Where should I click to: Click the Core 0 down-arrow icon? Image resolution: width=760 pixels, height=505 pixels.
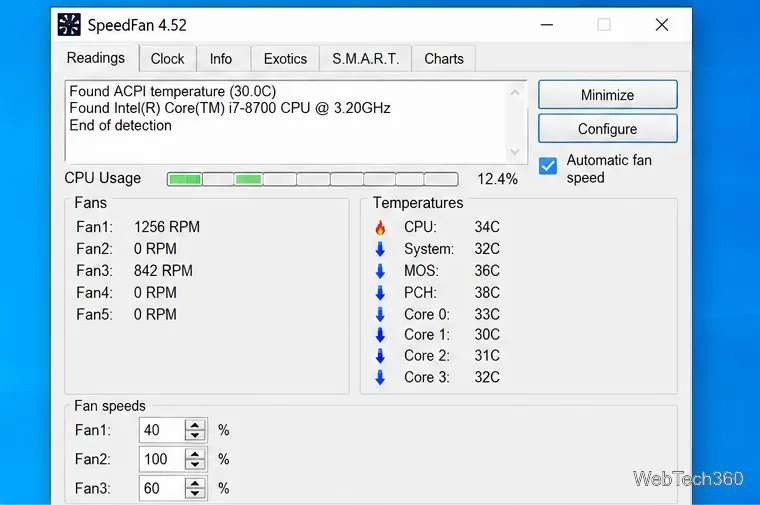pos(380,315)
